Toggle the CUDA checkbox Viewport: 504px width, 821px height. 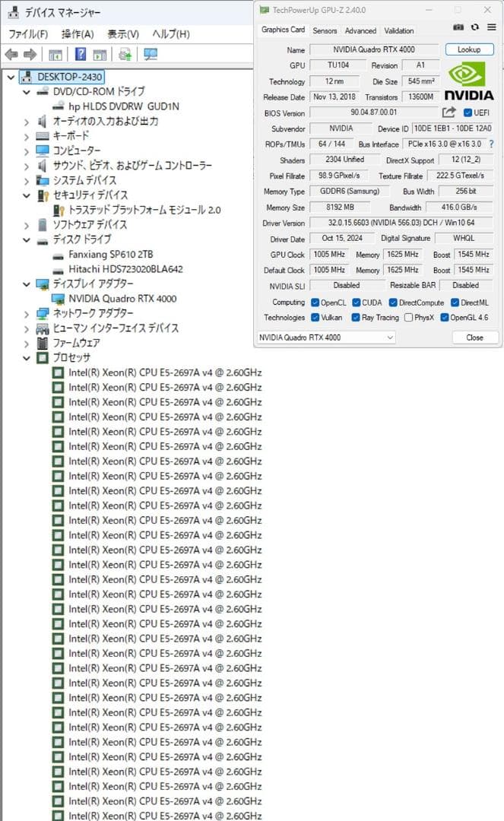[357, 303]
